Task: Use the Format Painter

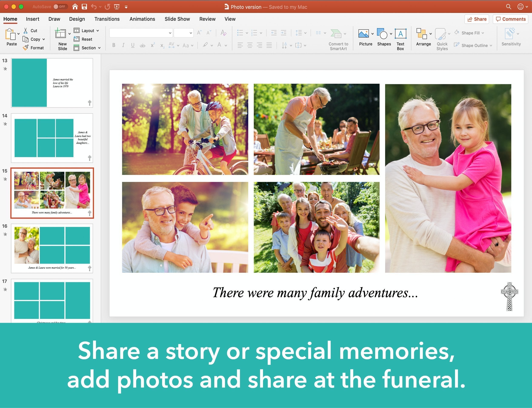Action: pos(34,48)
